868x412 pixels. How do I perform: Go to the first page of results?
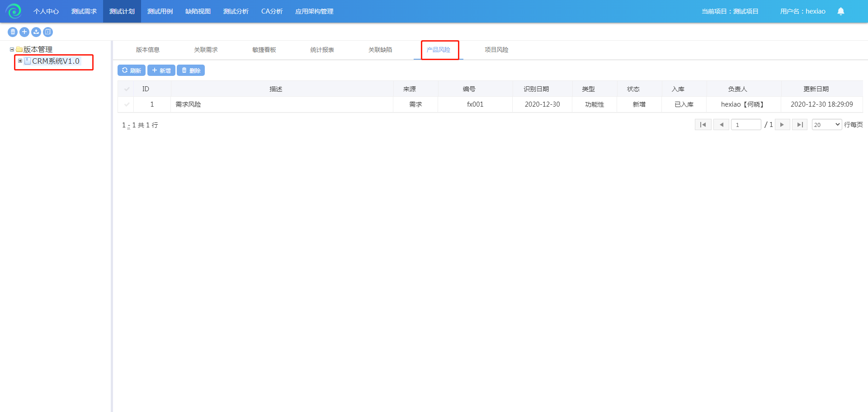[x=703, y=125]
